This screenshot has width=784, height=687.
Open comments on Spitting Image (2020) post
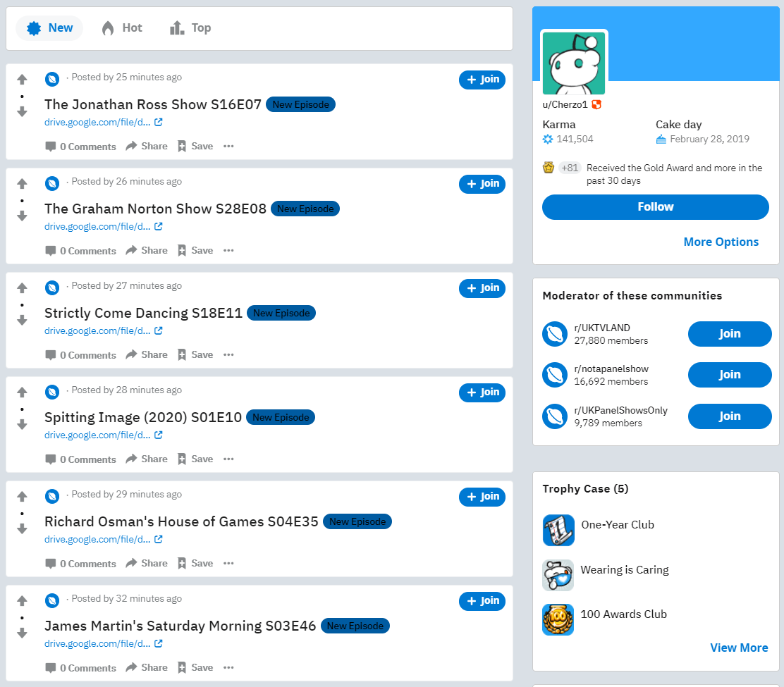80,459
